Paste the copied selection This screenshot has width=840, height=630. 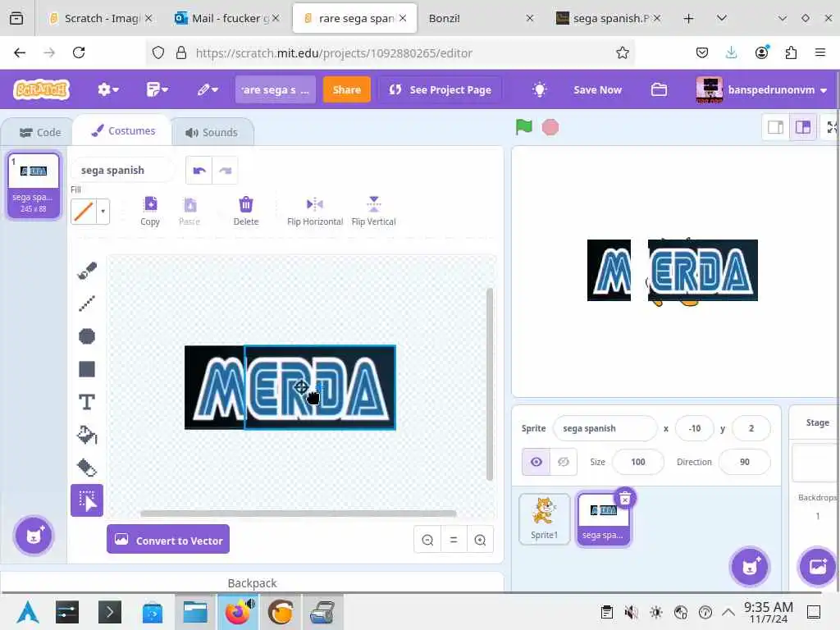tap(189, 211)
